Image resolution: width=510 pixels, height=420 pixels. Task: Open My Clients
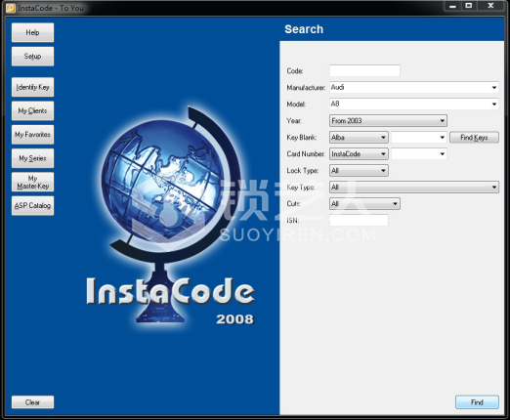[x=32, y=110]
